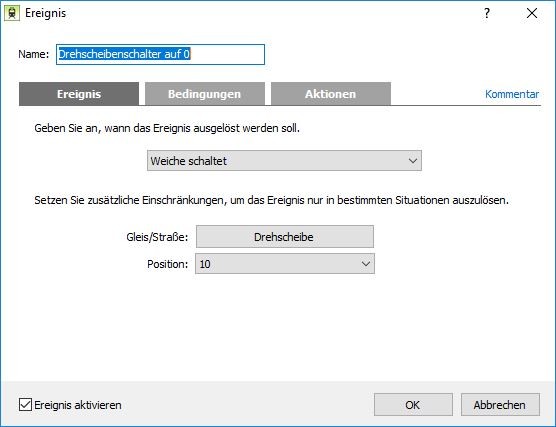Cancel with the Abbrechen button
Viewport: 556px width, 427px height.
click(500, 405)
